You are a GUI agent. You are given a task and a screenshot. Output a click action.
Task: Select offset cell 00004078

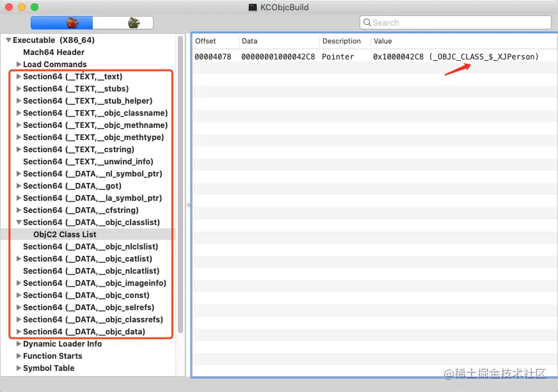[x=213, y=56]
